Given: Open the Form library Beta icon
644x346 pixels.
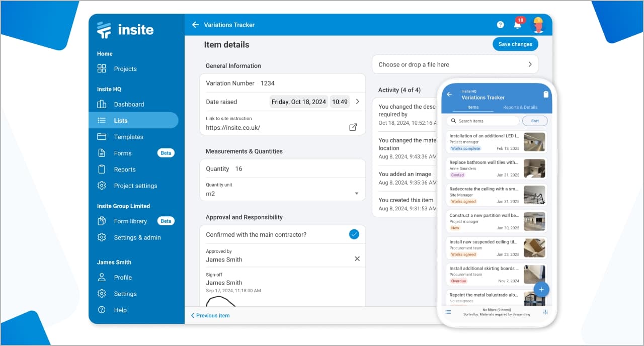Looking at the screenshot, I should (103, 221).
